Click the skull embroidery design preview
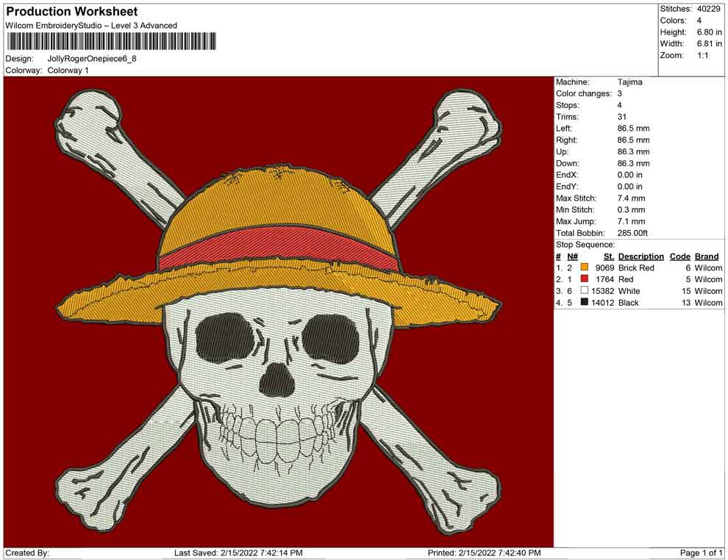 tap(279, 312)
